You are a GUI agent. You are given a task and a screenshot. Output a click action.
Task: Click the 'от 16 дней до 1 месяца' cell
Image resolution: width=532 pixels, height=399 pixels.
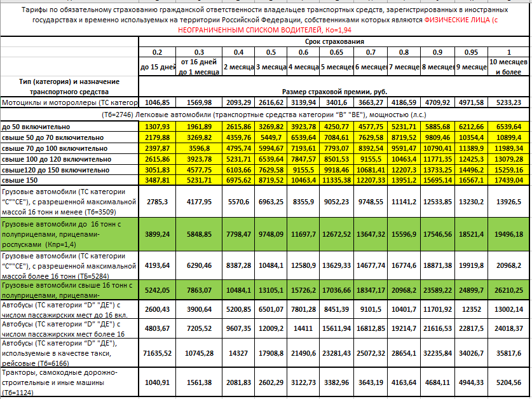pyautogui.click(x=199, y=67)
